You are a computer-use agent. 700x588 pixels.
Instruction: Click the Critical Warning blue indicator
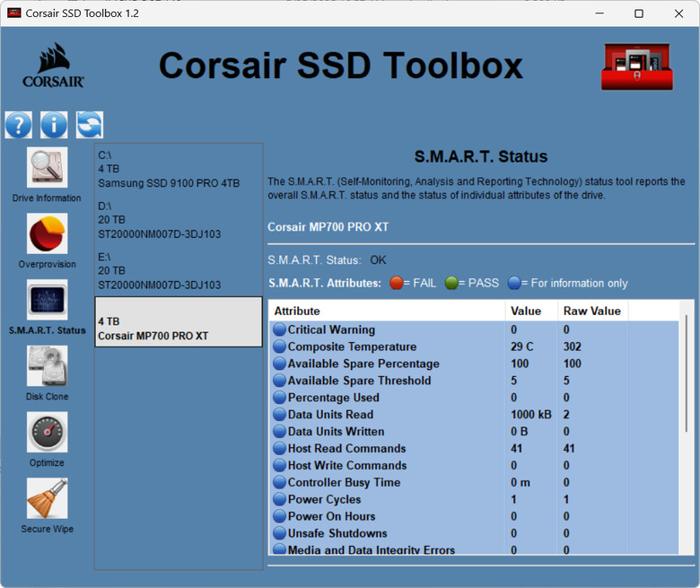pyautogui.click(x=279, y=329)
